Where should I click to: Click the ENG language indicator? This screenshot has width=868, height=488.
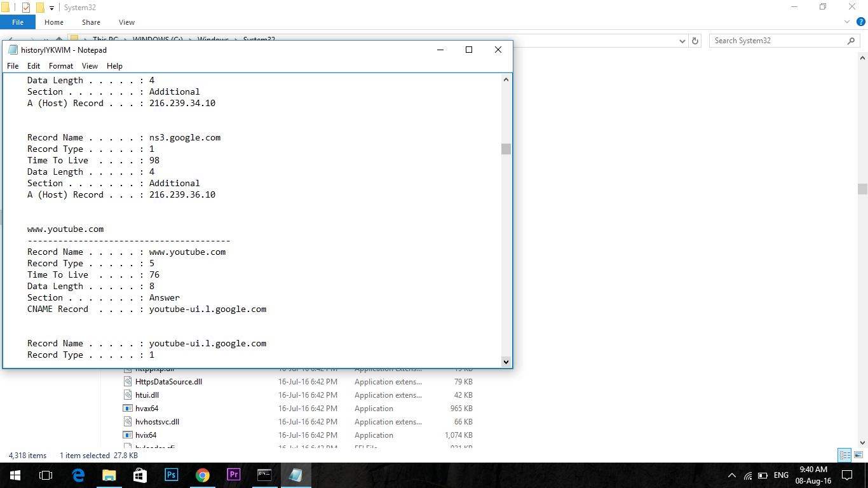(782, 475)
